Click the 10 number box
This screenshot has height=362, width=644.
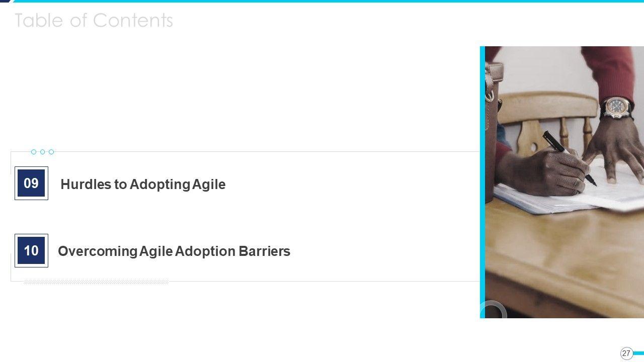(31, 250)
